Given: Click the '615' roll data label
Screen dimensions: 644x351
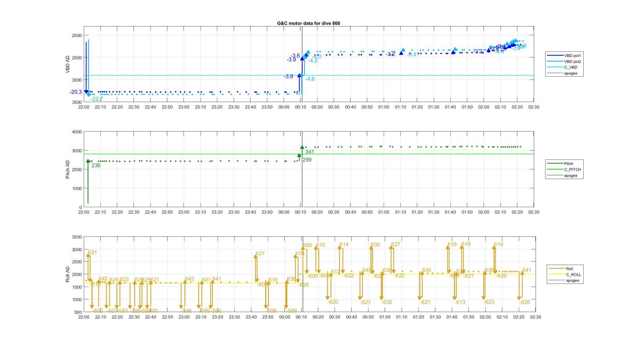Looking at the screenshot, I should click(321, 245).
